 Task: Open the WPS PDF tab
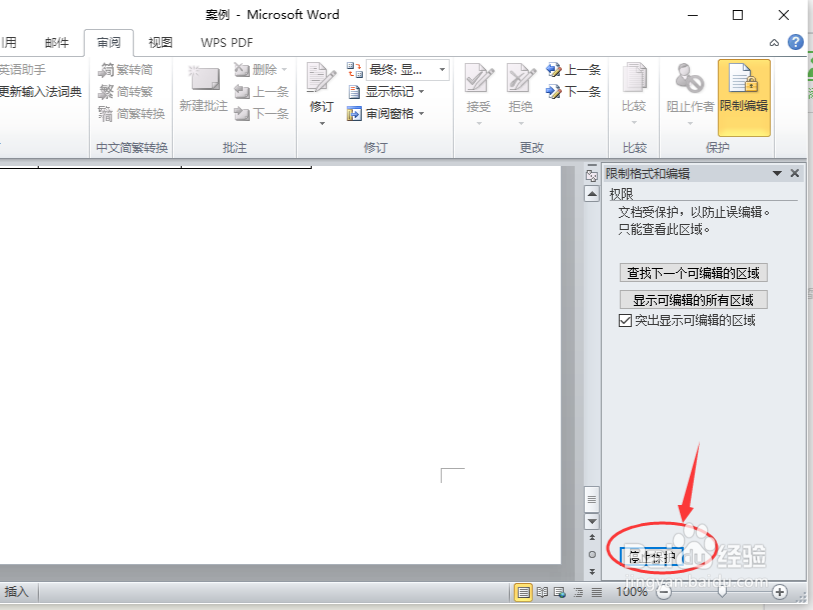(x=227, y=43)
